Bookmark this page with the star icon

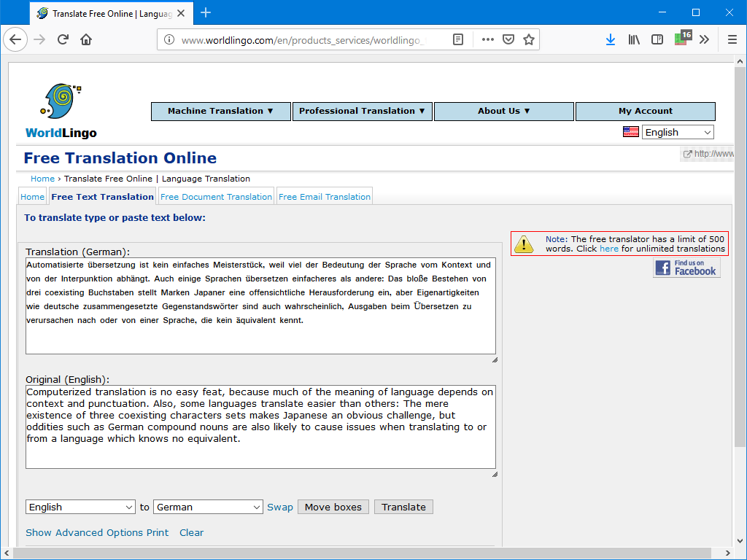(529, 39)
